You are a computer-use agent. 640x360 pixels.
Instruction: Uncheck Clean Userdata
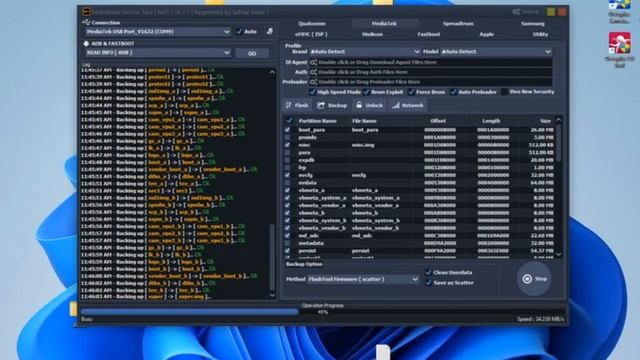pos(428,272)
